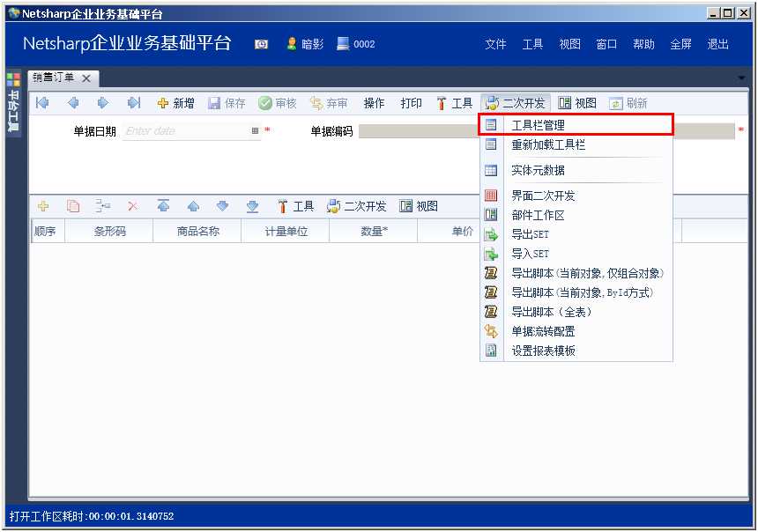Click the move-row-up arrow icon in grid toolbar
The image size is (758, 532).
point(194,205)
